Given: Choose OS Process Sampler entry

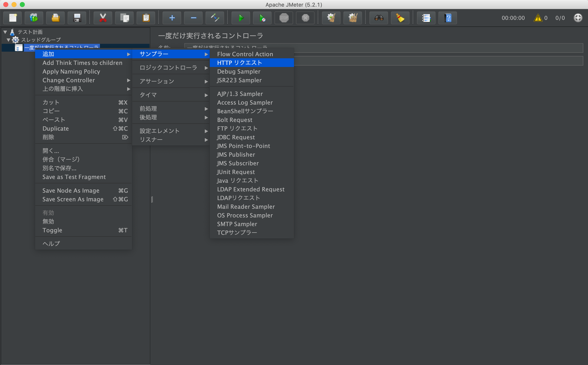Looking at the screenshot, I should 252,215.
